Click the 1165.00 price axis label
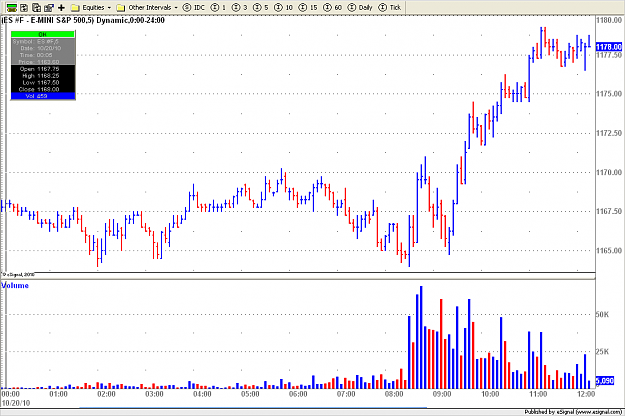This screenshot has height=416, width=625. (609, 251)
